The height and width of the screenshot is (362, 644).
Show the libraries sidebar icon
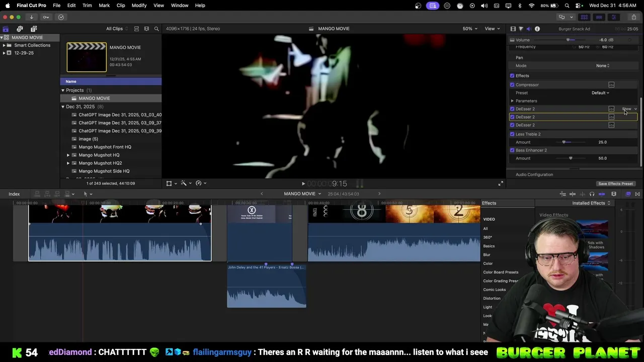[6, 29]
